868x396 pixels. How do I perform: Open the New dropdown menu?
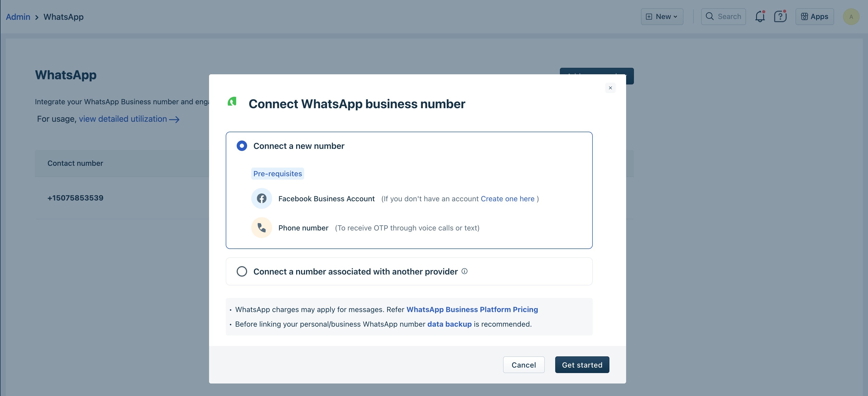coord(662,16)
